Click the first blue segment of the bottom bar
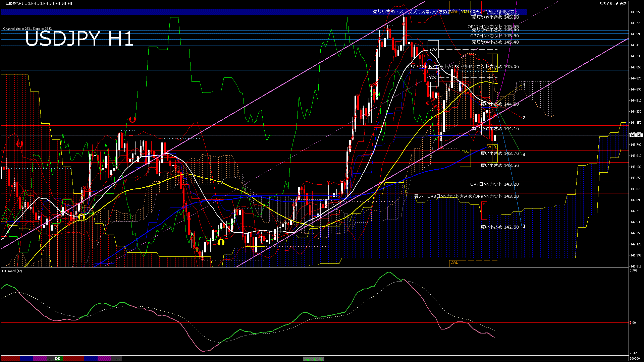 click(x=26, y=359)
